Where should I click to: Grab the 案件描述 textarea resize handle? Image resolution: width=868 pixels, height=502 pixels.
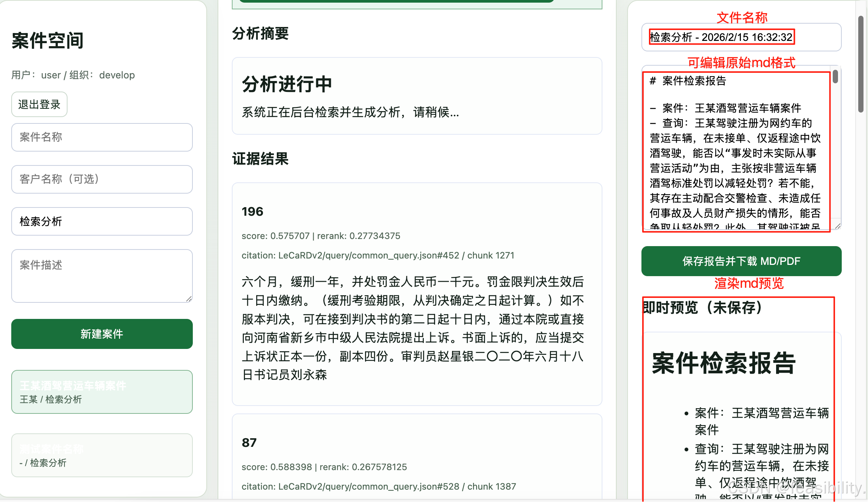(189, 299)
